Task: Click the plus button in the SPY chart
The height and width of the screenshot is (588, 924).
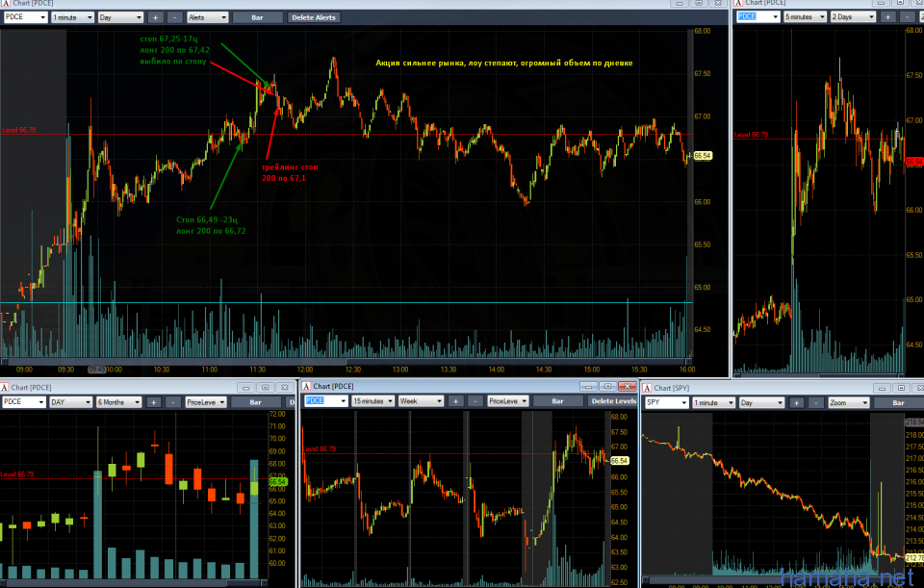Action: 797,402
